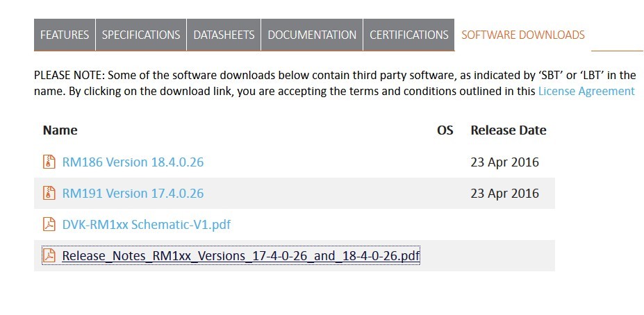Image resolution: width=644 pixels, height=315 pixels.
Task: Open DVK-RM1xx Schematic-V1.pdf link
Action: click(147, 224)
